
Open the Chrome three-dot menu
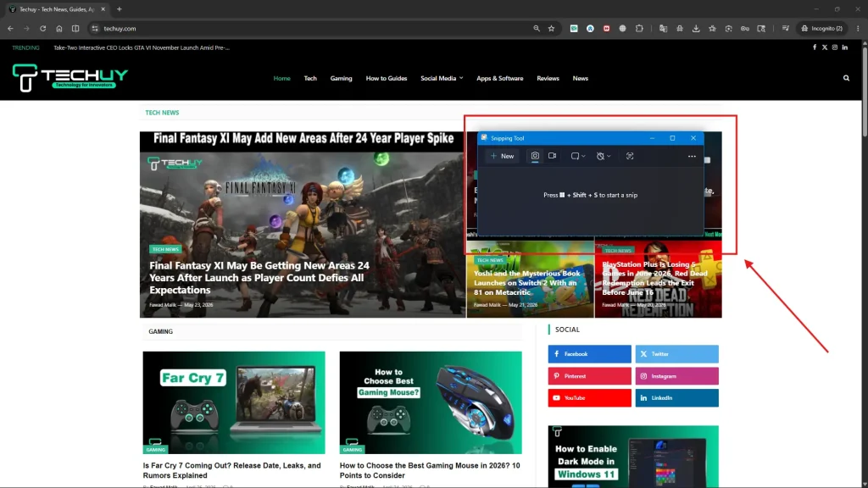[x=858, y=28]
